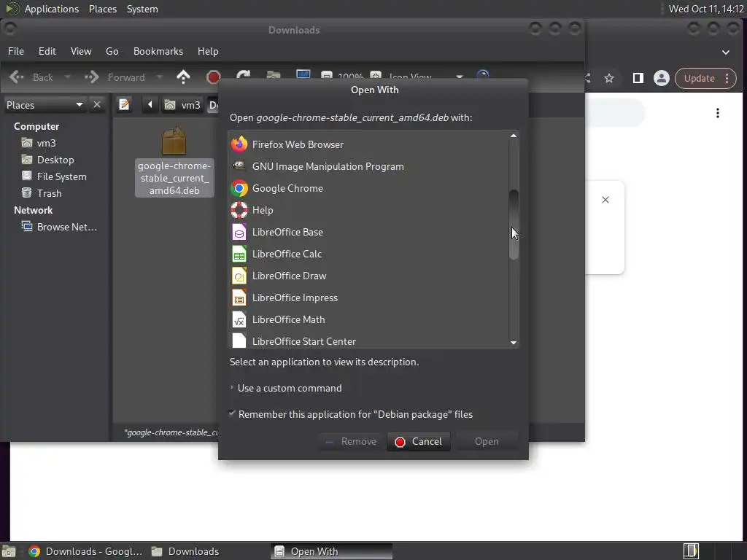
Task: Click the Remove button
Action: pos(351,441)
